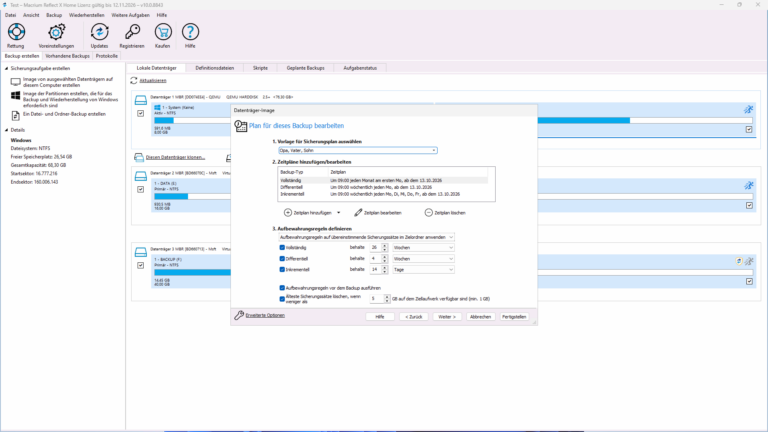Uncheck the Inkrementell retention checkbox
Screen dimensions: 768x432
coord(282,269)
